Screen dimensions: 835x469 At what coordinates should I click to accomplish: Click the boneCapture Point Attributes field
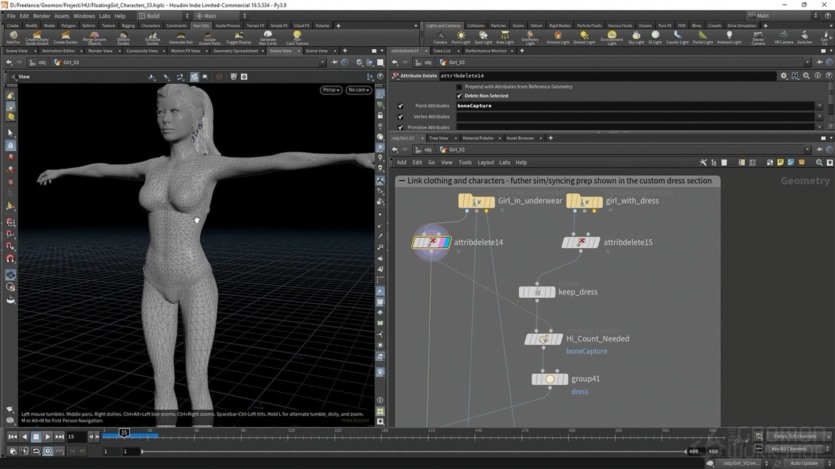pos(635,106)
